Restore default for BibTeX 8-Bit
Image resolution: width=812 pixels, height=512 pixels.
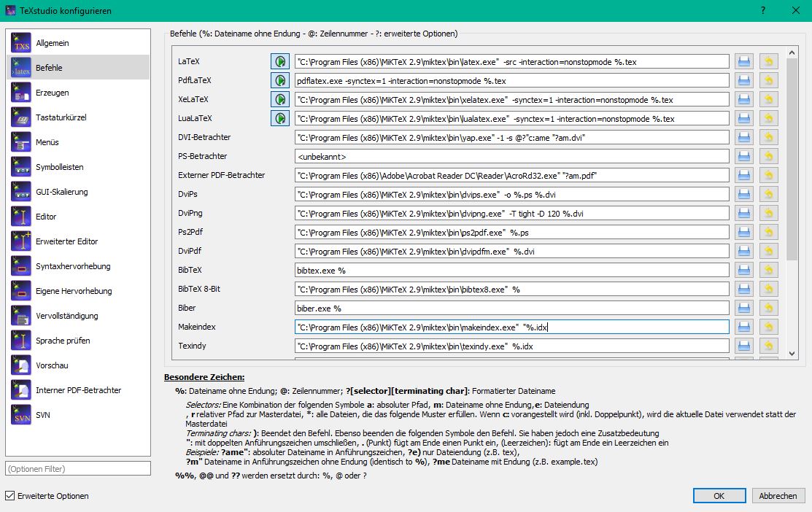tap(769, 290)
